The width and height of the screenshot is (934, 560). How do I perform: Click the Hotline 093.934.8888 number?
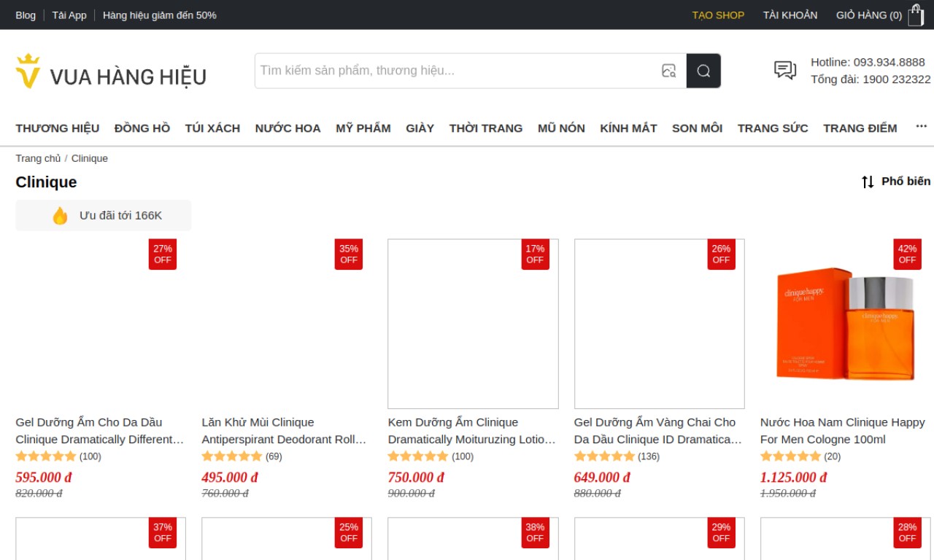pyautogui.click(x=868, y=62)
